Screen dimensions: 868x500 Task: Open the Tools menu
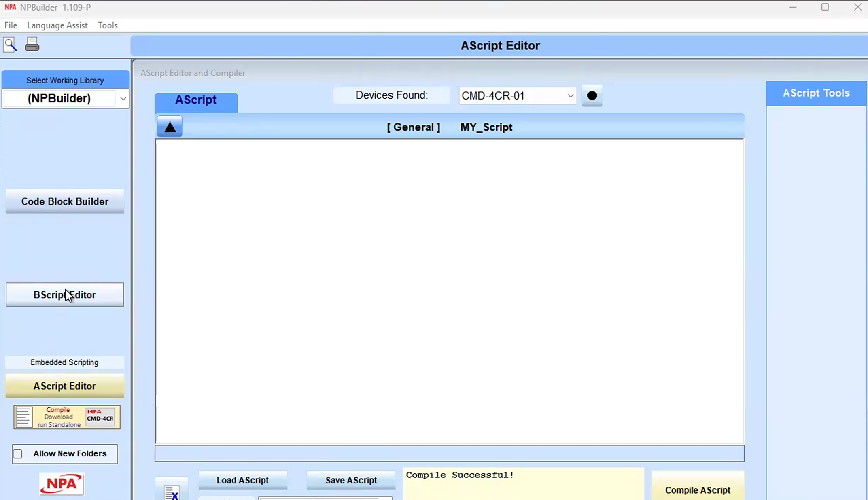tap(108, 25)
